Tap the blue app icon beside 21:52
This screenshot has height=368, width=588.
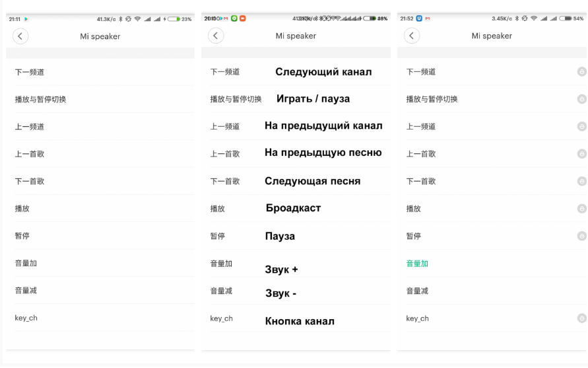pyautogui.click(x=419, y=18)
